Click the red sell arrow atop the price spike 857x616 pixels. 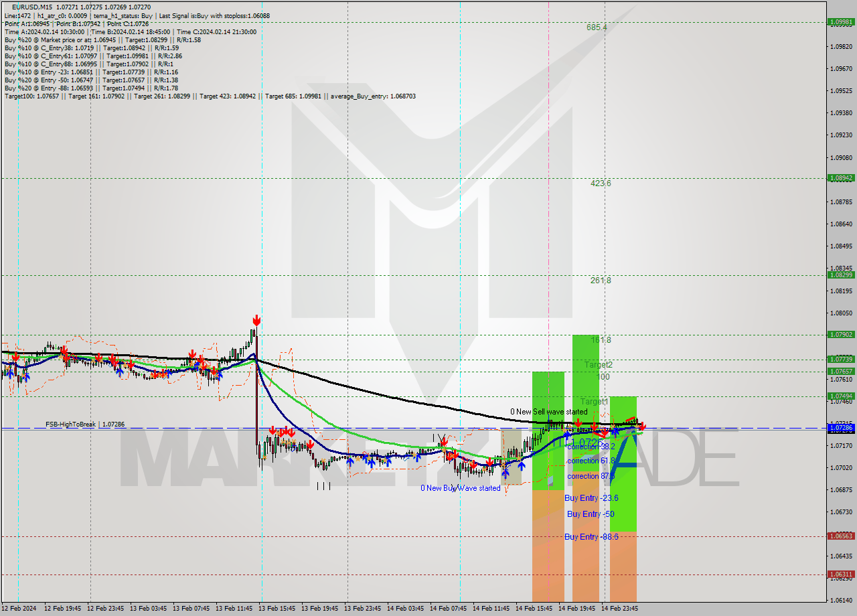tap(256, 319)
